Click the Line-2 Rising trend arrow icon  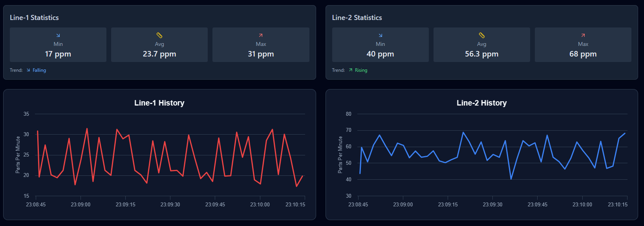(351, 70)
